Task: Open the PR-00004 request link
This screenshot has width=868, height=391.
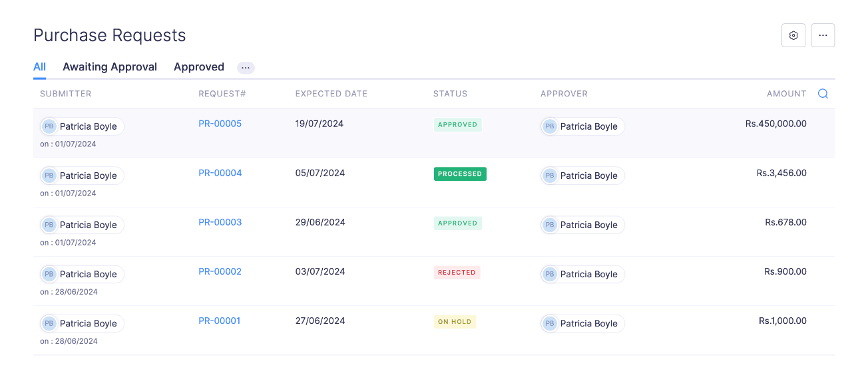Action: pyautogui.click(x=220, y=173)
